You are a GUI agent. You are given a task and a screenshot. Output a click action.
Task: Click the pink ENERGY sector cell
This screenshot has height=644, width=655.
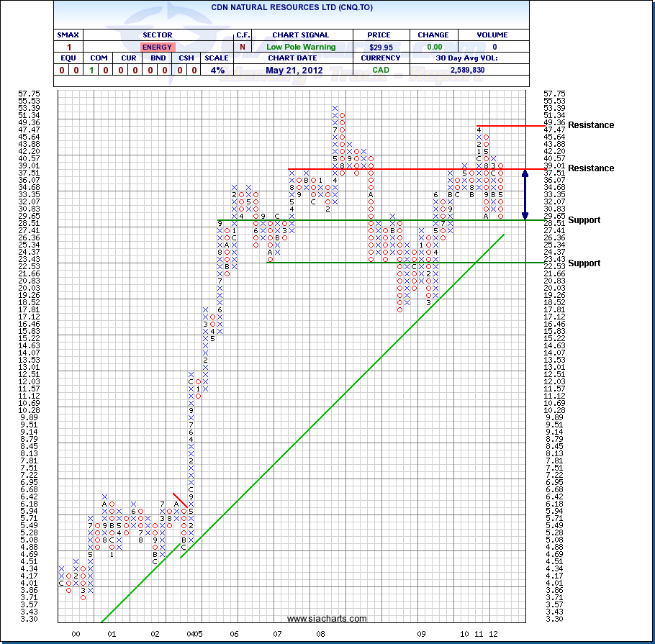157,47
